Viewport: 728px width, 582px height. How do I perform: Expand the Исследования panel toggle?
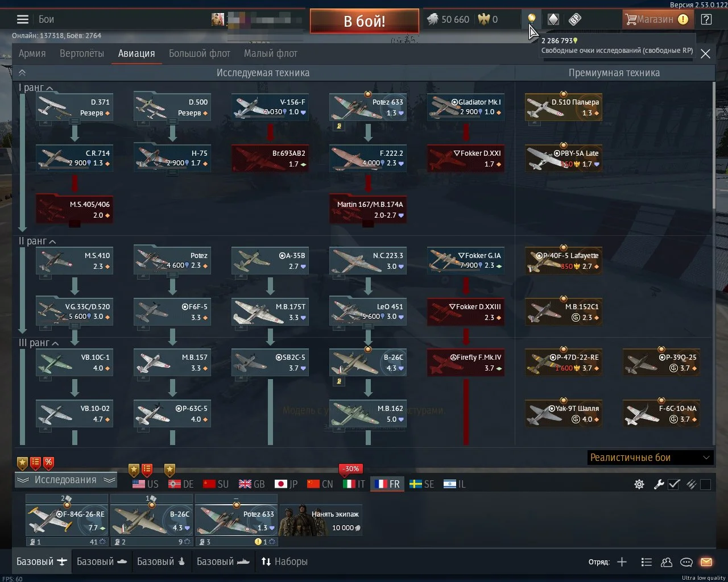point(65,480)
